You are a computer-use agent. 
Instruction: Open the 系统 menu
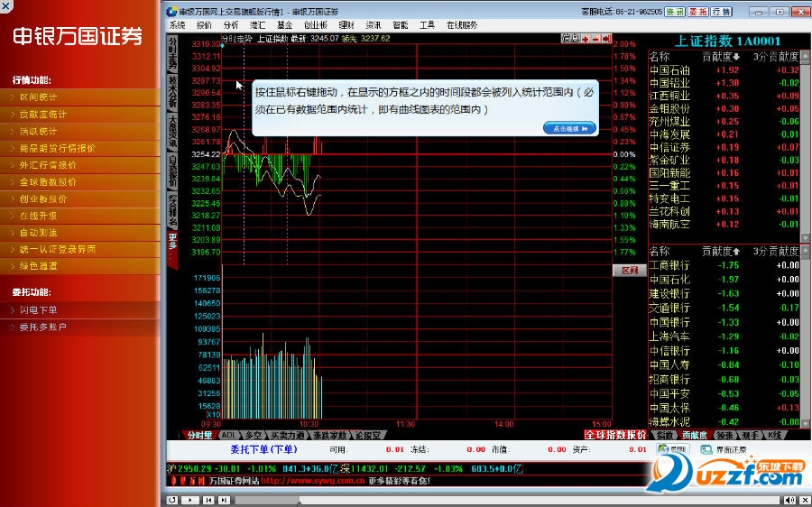tap(177, 25)
